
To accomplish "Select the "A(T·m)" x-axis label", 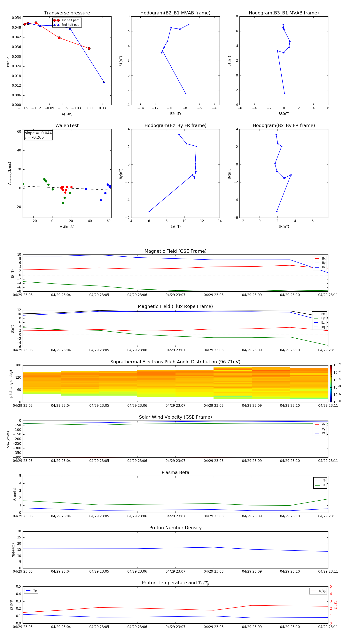I will point(67,114).
